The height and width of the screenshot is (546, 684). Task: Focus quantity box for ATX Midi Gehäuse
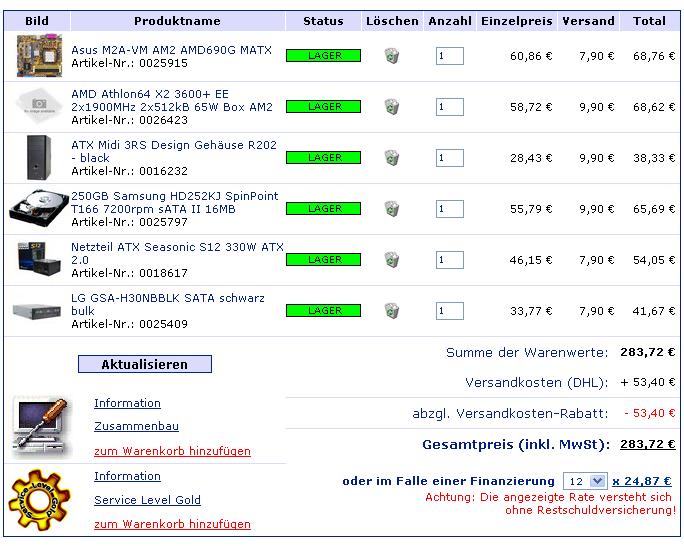tap(450, 158)
